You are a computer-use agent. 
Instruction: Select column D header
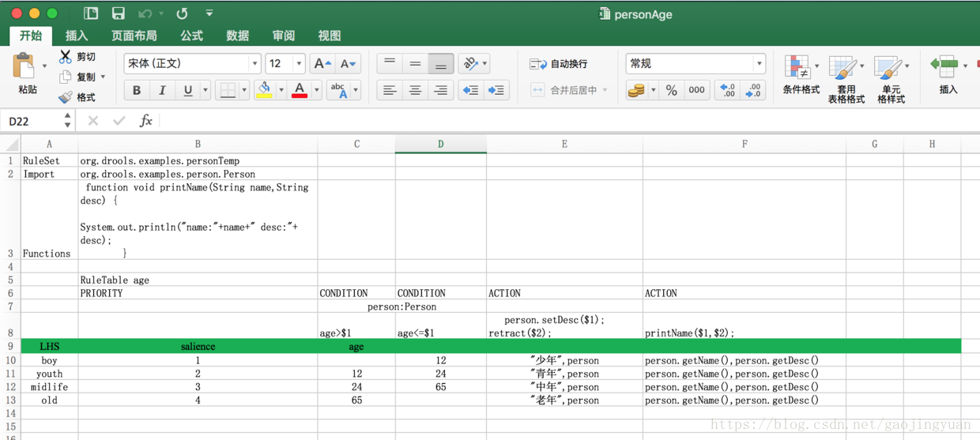tap(440, 144)
